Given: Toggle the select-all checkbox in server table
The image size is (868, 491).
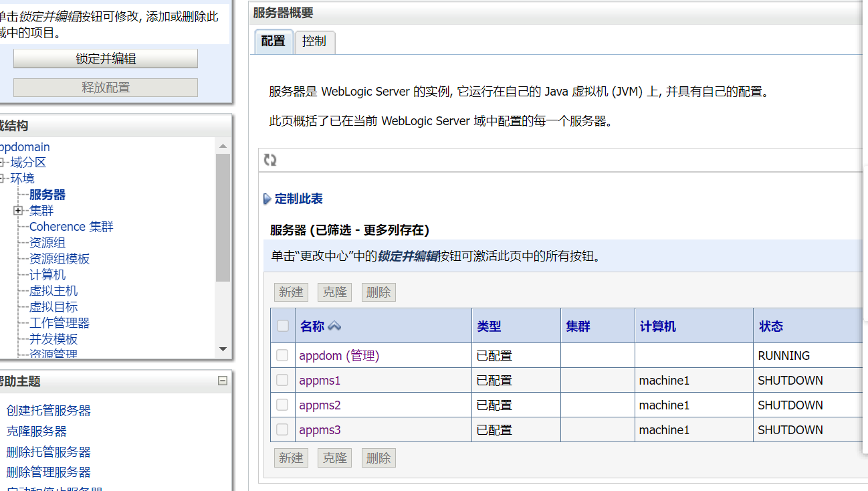Looking at the screenshot, I should [x=282, y=325].
